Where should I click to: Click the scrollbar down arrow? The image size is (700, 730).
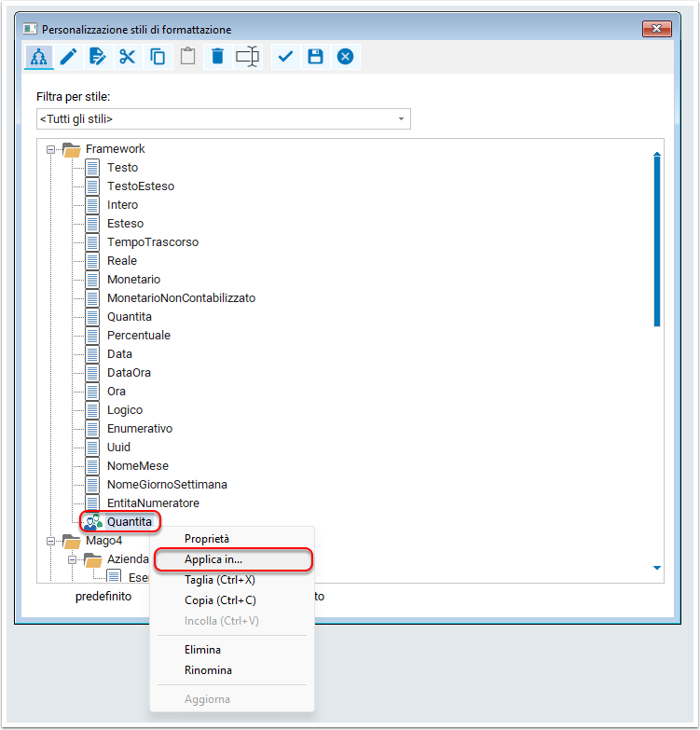[x=657, y=568]
